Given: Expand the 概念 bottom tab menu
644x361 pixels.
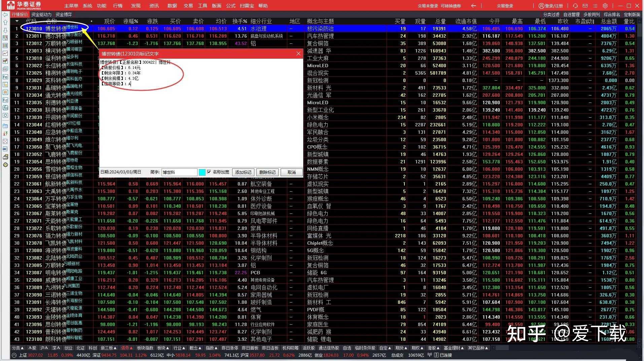Looking at the screenshot, I should (x=195, y=348).
